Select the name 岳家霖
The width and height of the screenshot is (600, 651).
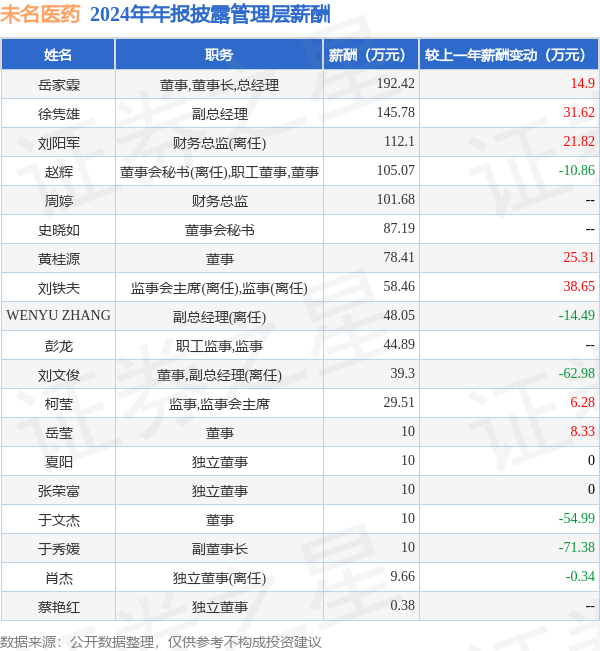[x=59, y=85]
